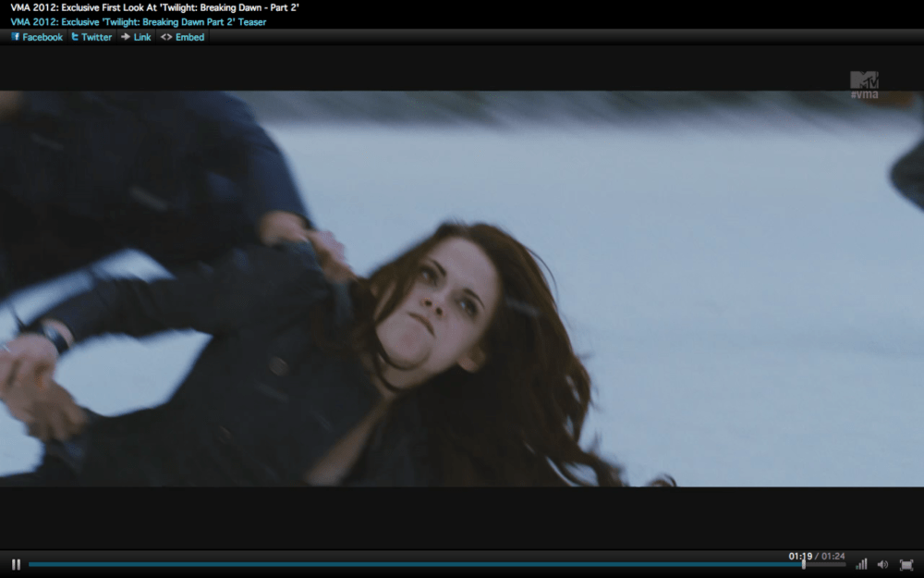The height and width of the screenshot is (578, 924).
Task: Pause the video playback
Action: click(16, 564)
